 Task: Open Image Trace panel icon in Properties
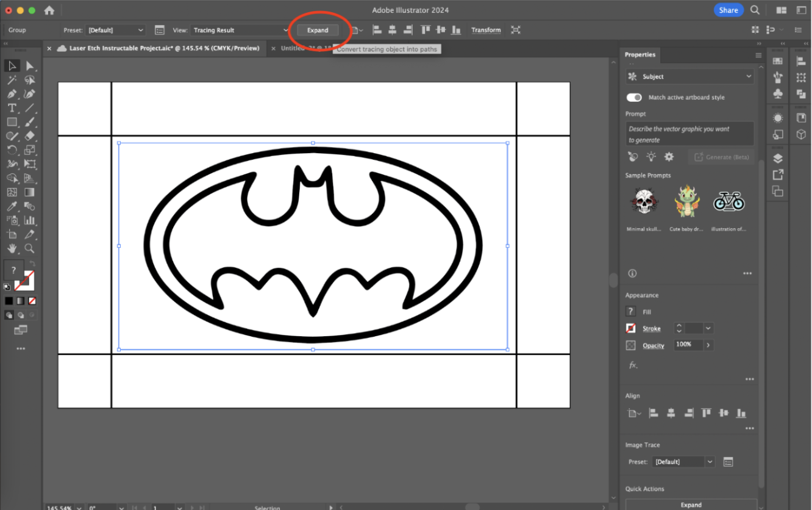pos(728,462)
